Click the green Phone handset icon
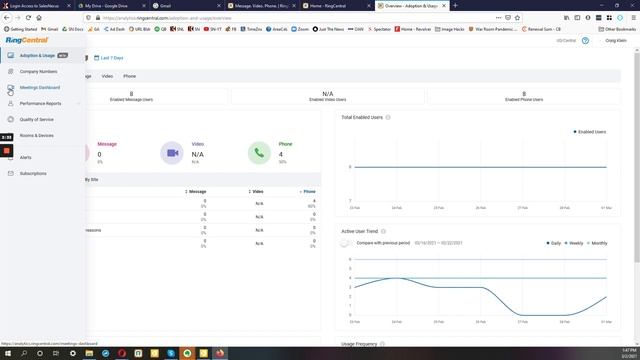Image resolution: width=640 pixels, height=360 pixels. [259, 153]
